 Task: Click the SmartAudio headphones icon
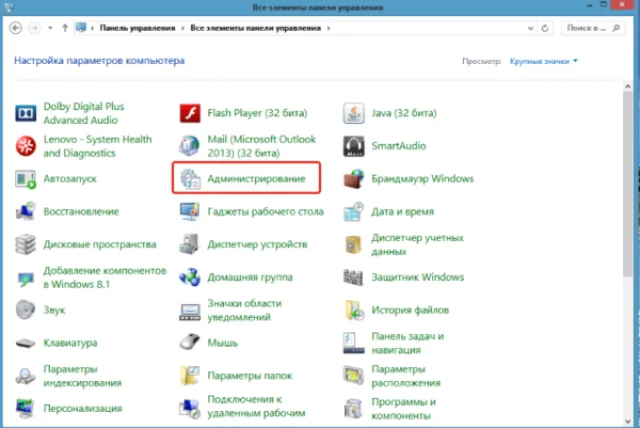tap(353, 146)
